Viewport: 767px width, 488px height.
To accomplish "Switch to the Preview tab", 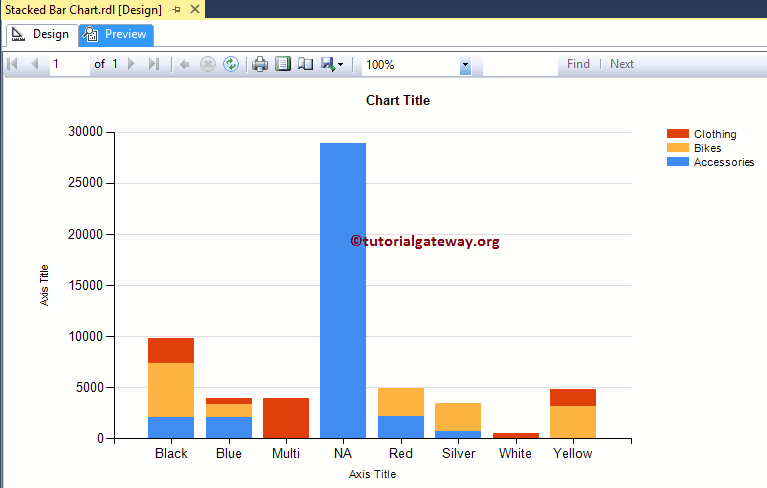I will (116, 34).
